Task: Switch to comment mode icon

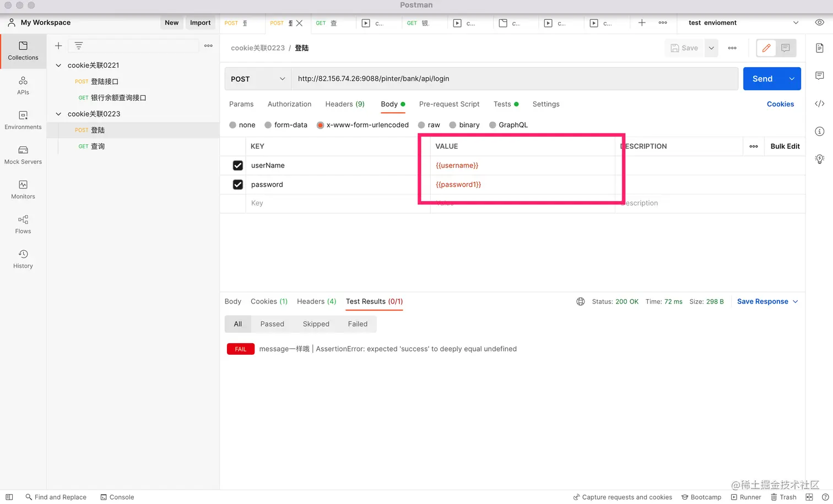Action: 786,48
